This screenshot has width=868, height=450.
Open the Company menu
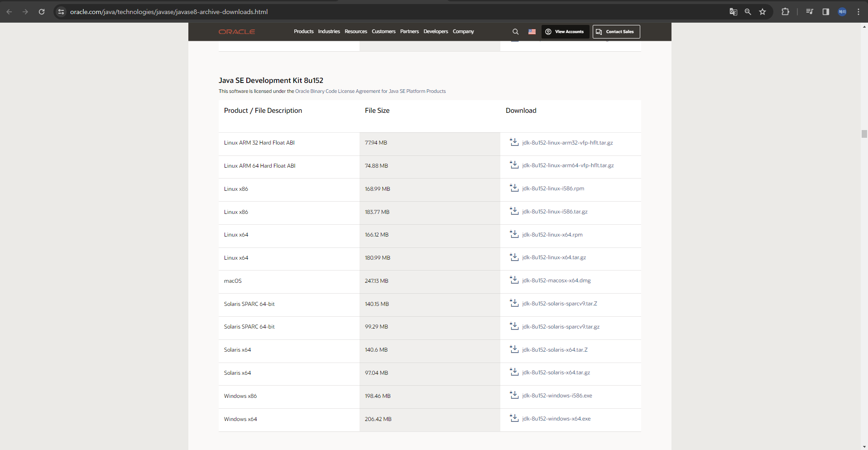(463, 32)
